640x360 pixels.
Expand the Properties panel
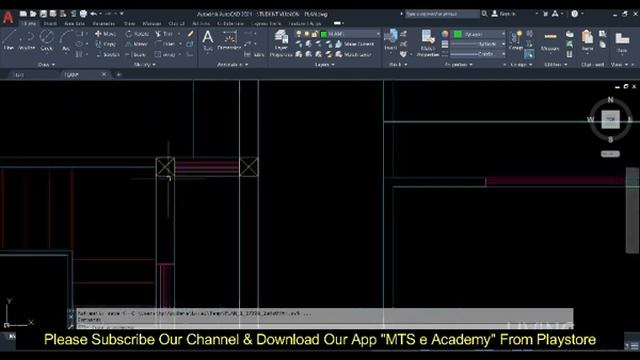tap(458, 64)
